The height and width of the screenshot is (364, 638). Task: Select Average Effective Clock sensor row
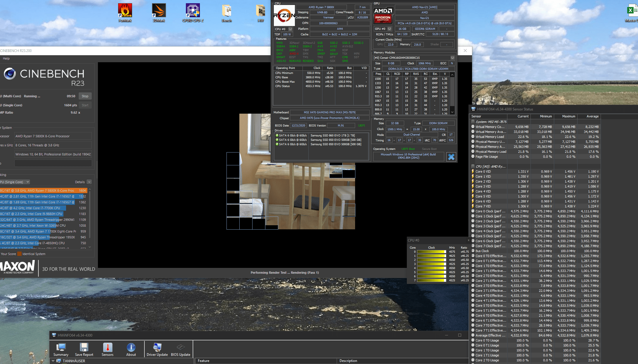(x=535, y=335)
